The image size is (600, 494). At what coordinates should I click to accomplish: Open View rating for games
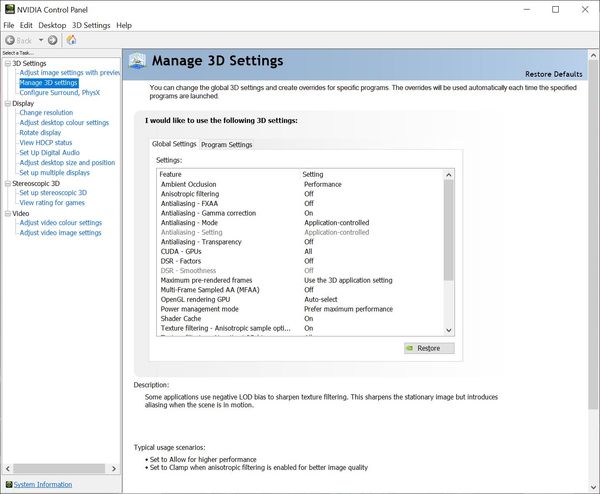point(52,202)
